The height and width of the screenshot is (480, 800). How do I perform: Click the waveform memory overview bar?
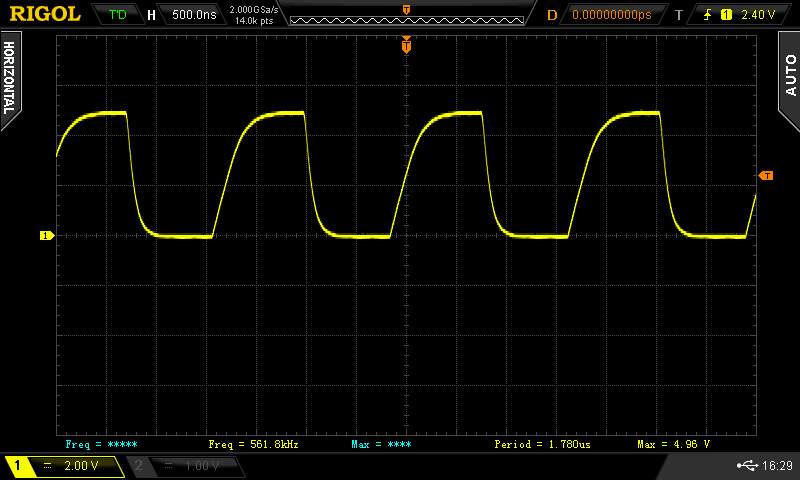point(406,15)
